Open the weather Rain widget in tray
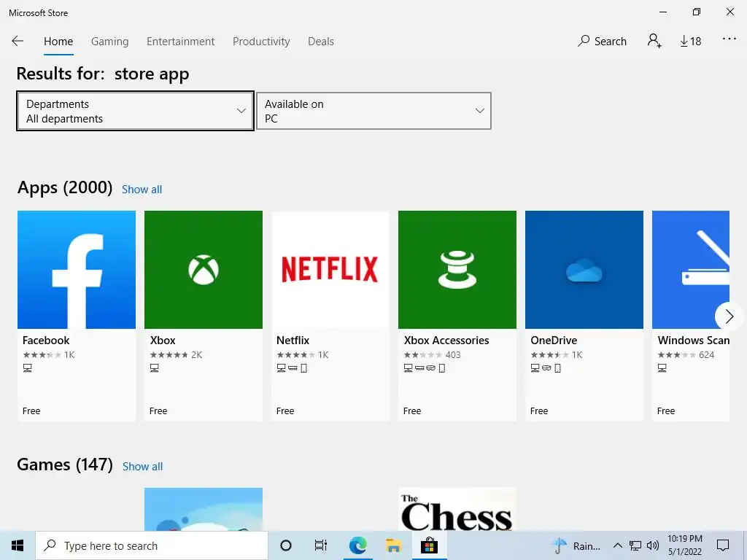747x560 pixels. click(x=576, y=545)
